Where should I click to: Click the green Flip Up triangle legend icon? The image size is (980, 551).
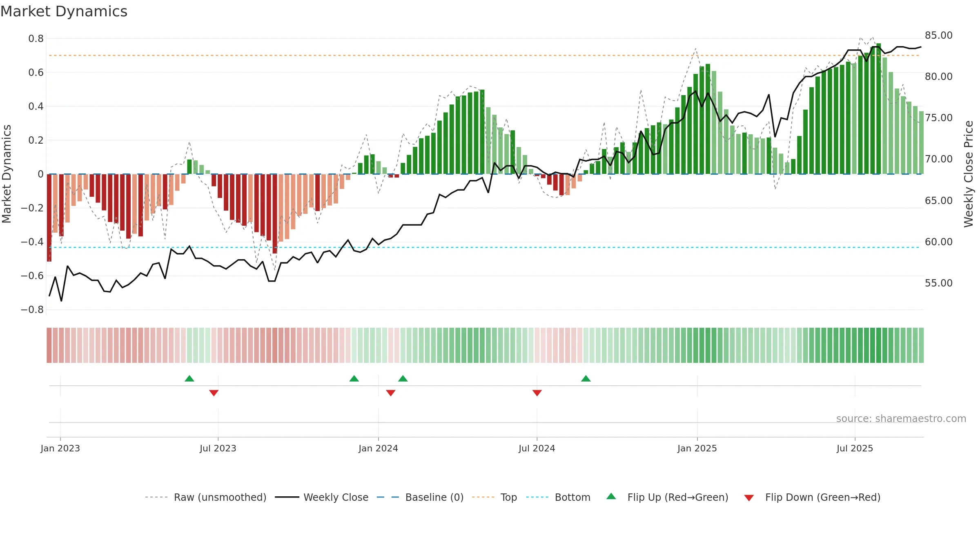click(x=611, y=496)
